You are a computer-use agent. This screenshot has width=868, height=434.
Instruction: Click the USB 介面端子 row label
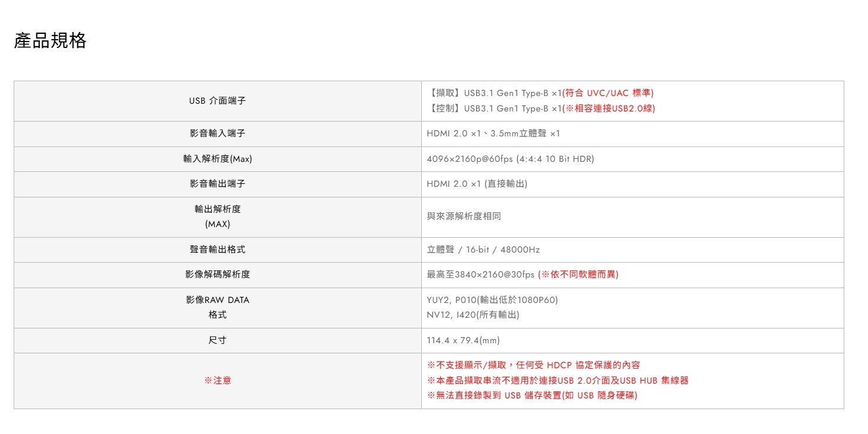(217, 101)
